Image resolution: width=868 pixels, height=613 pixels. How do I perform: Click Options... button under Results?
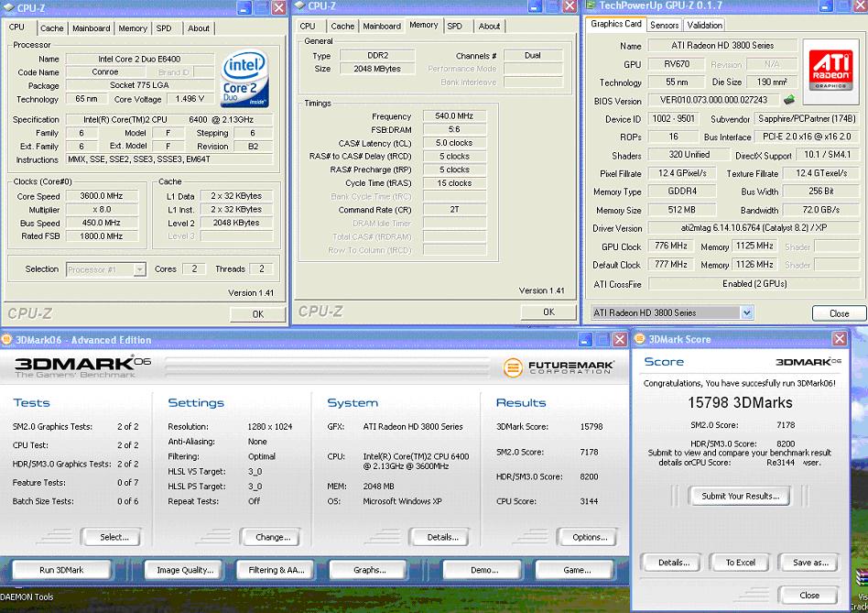(587, 537)
